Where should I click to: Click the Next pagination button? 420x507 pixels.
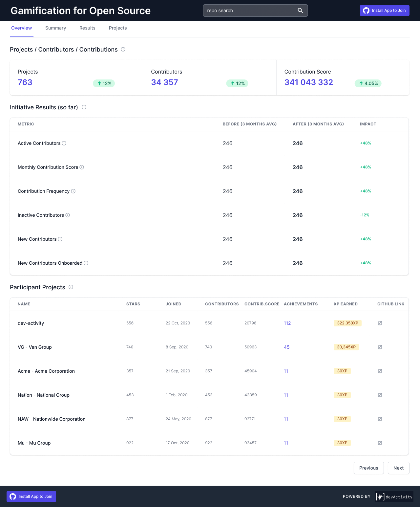coord(398,468)
